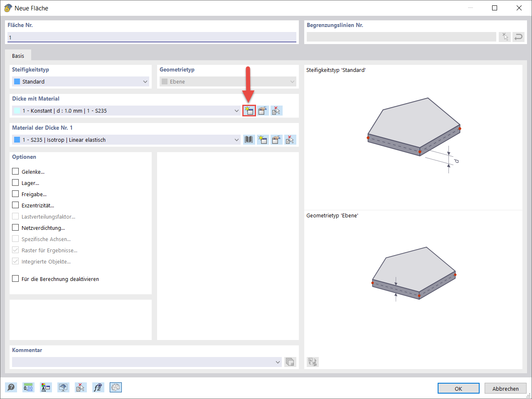Confirm the dialog with OK
The image size is (532, 399).
(x=458, y=388)
